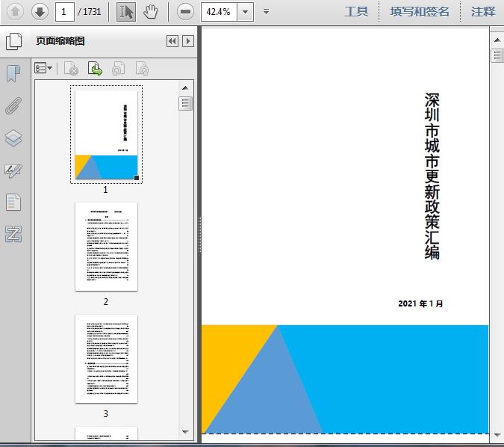Open the Z-shaped panel icon in the sidebar

(x=13, y=234)
